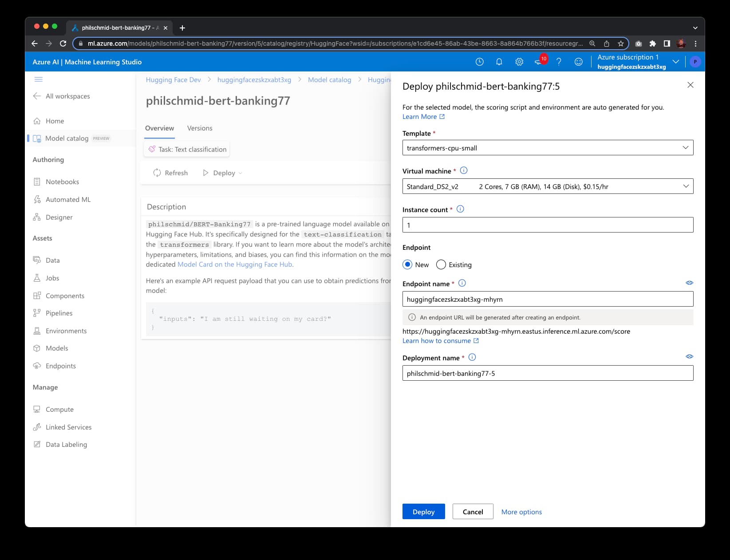Click the Deploy button
The image size is (730, 560).
click(x=423, y=511)
